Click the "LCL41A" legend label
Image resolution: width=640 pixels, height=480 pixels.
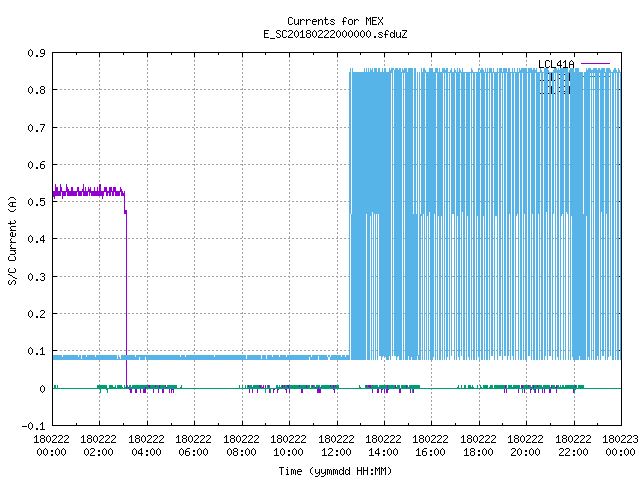pos(556,64)
